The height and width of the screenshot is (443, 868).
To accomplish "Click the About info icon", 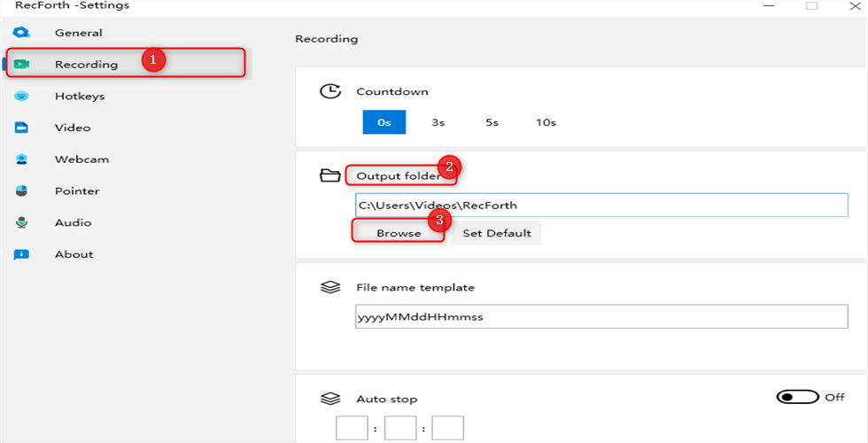I will coord(21,254).
